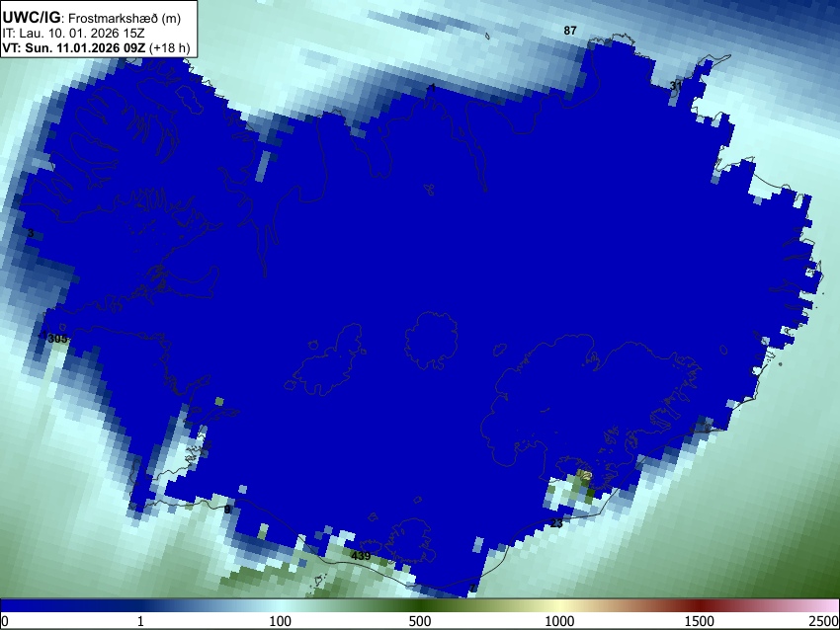Click the color scale label 2500

pyautogui.click(x=824, y=621)
